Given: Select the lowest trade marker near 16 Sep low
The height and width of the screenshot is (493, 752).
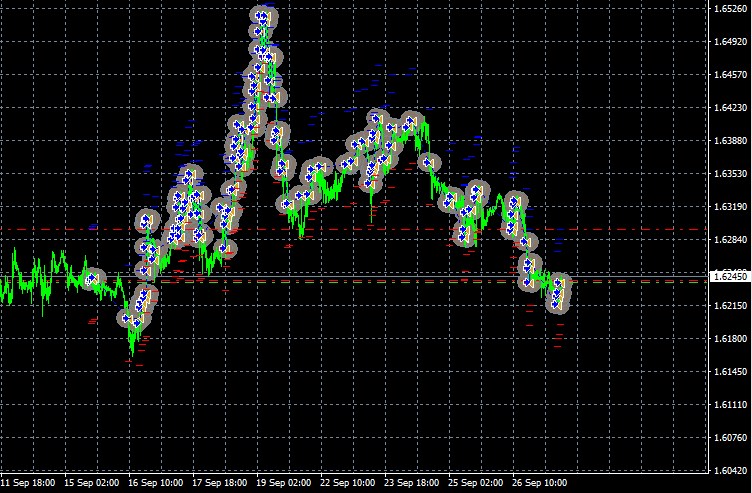Looking at the screenshot, I should tap(130, 320).
